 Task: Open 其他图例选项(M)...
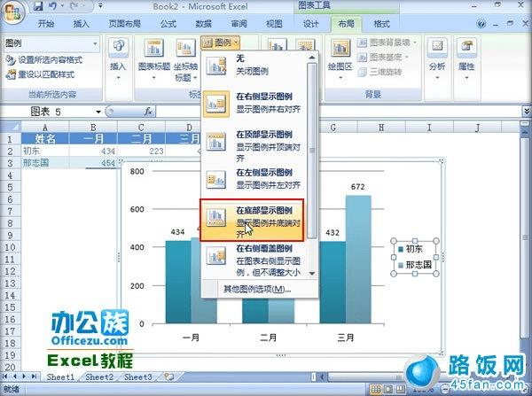tap(257, 289)
